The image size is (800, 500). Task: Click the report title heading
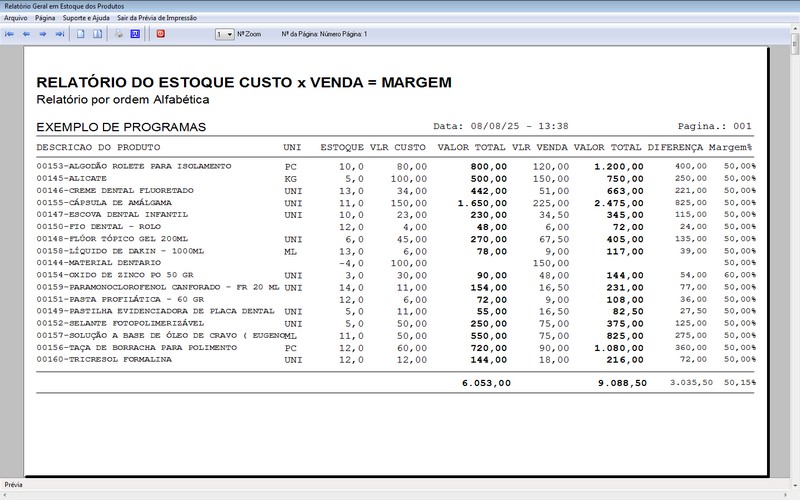pos(244,82)
